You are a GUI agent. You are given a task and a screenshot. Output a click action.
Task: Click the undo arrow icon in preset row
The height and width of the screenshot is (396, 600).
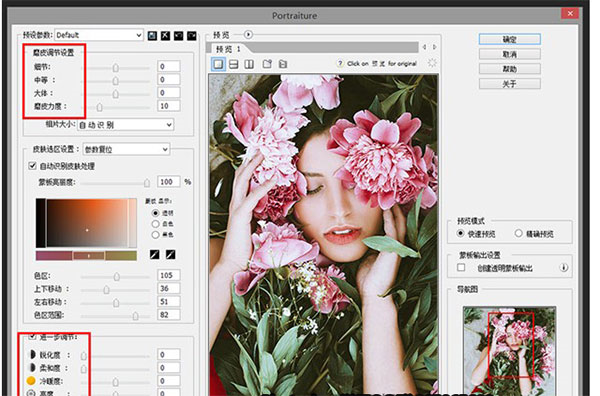pyautogui.click(x=178, y=36)
